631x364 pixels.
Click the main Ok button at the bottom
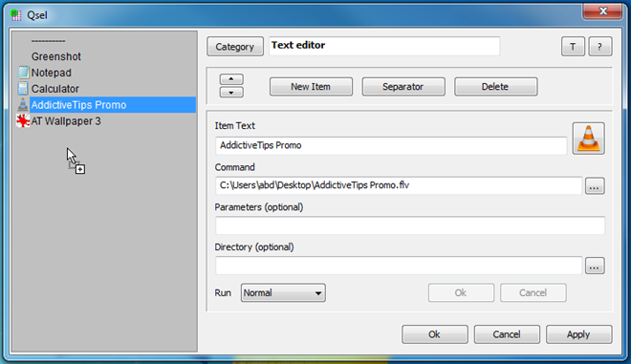[x=435, y=334]
